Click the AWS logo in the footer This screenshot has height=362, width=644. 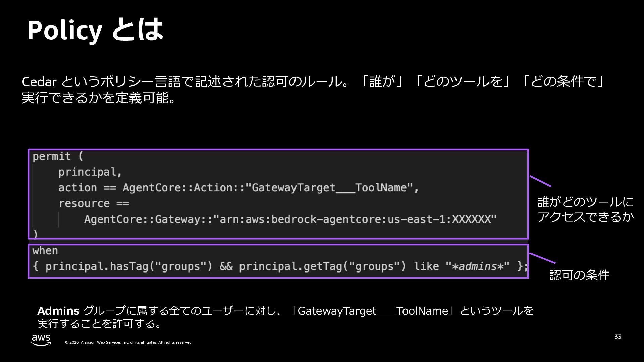point(41,340)
